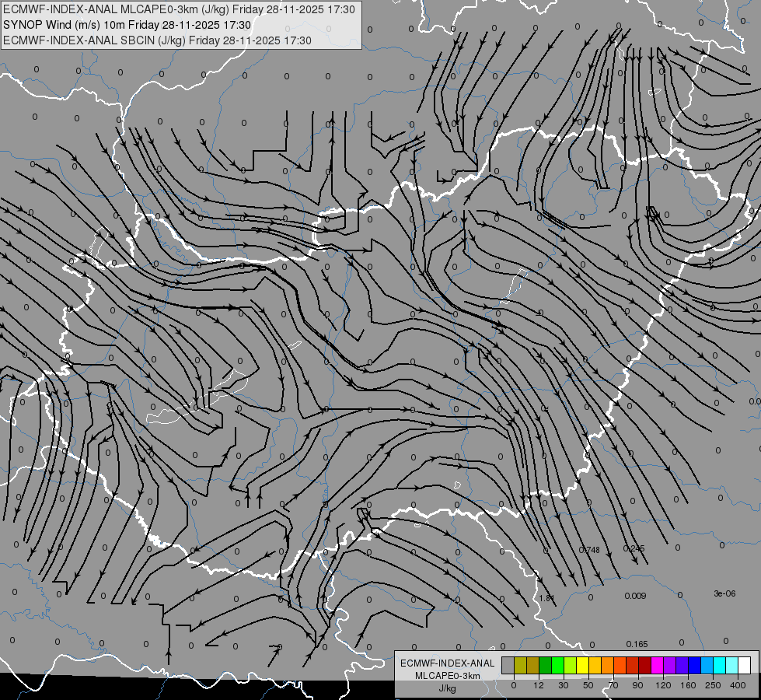761x700 pixels.
Task: Click the legend label ECMWF-INDEX-ANAL
Action: (448, 663)
